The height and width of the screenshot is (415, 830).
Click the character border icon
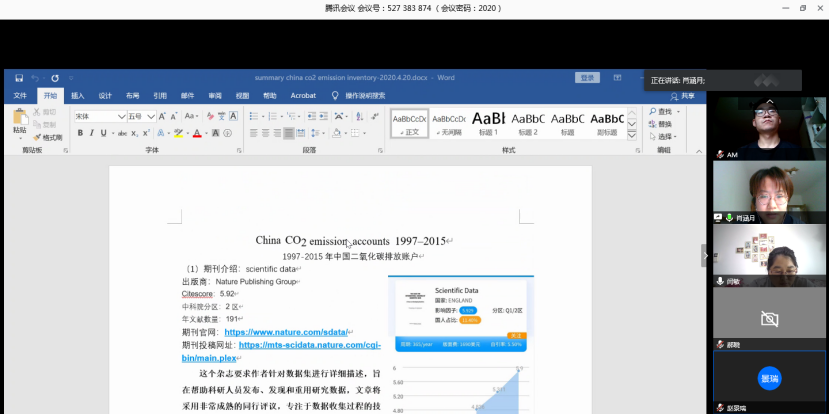click(x=233, y=116)
